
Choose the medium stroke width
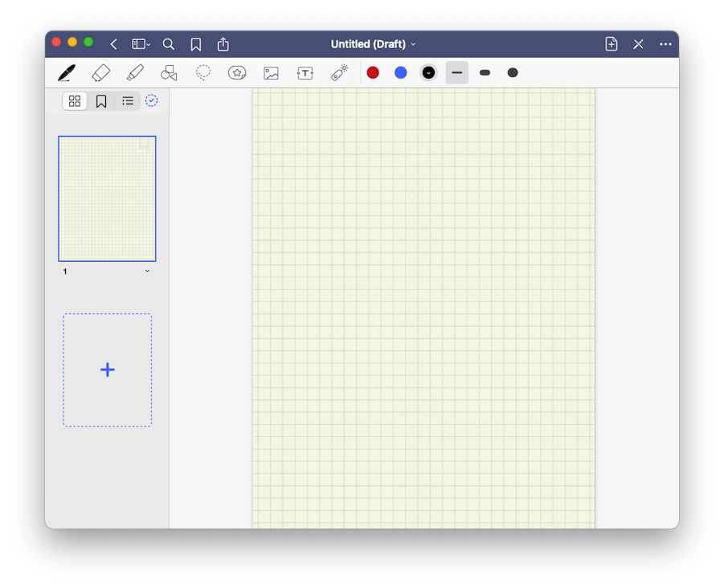tap(485, 72)
